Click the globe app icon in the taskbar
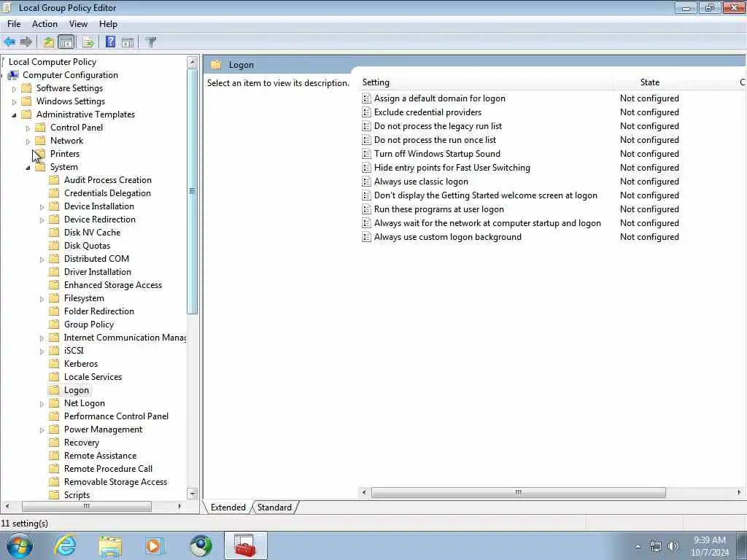The width and height of the screenshot is (747, 560). click(201, 546)
